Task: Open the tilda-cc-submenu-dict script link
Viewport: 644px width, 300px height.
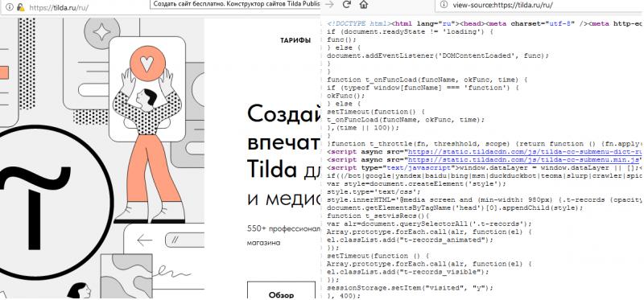Action: tap(525, 152)
